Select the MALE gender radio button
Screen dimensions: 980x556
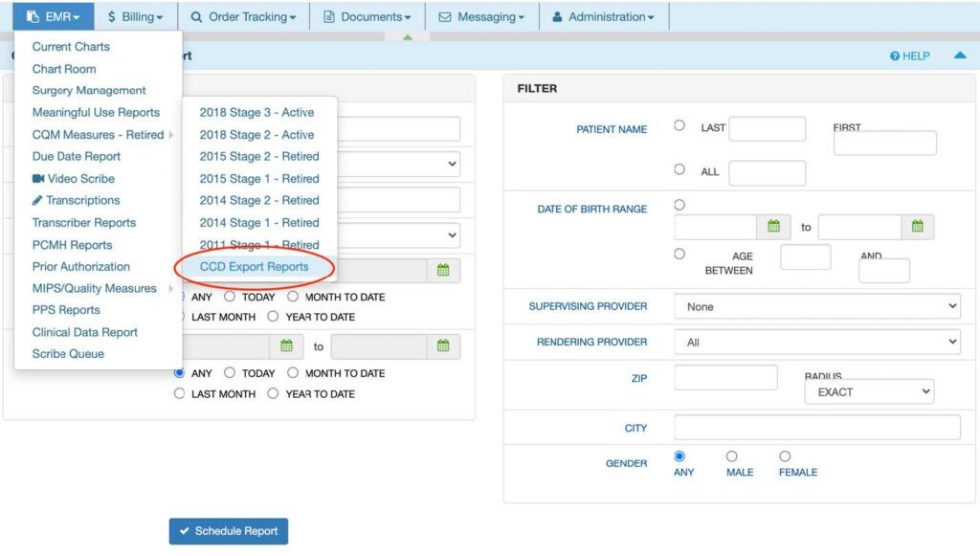click(x=731, y=456)
